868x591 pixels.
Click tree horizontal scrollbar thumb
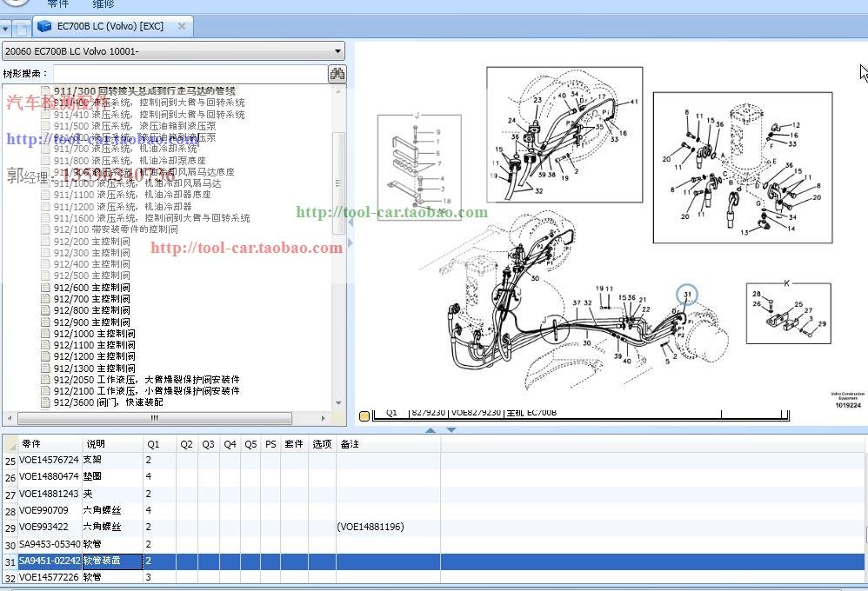click(x=155, y=418)
